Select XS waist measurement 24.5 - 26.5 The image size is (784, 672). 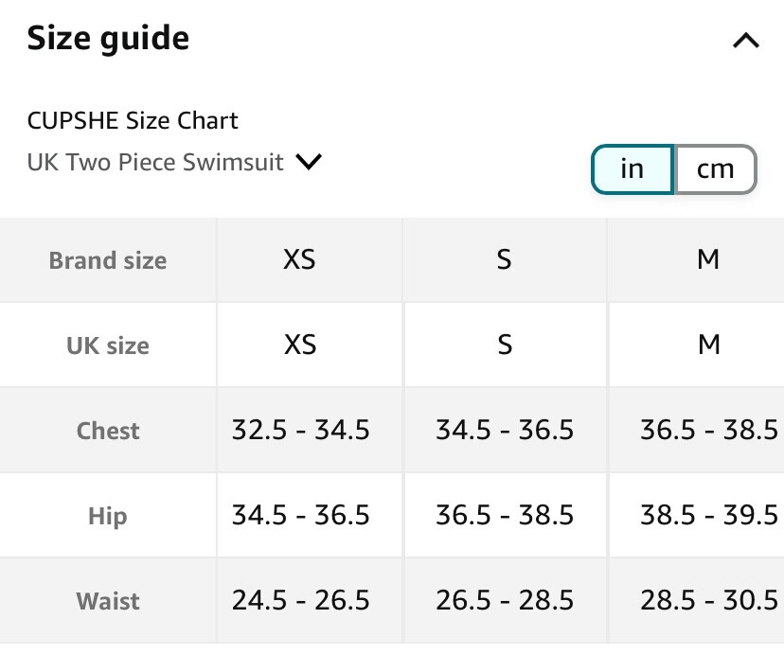300,601
